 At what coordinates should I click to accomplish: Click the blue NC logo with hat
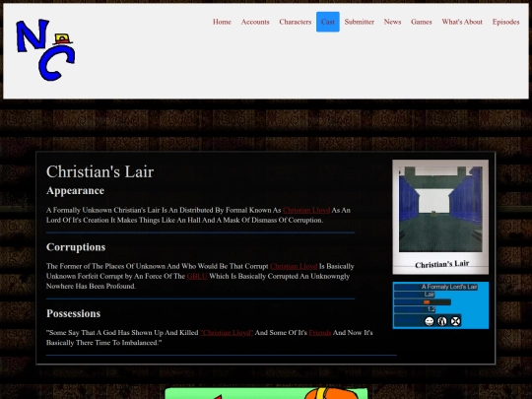[45, 50]
